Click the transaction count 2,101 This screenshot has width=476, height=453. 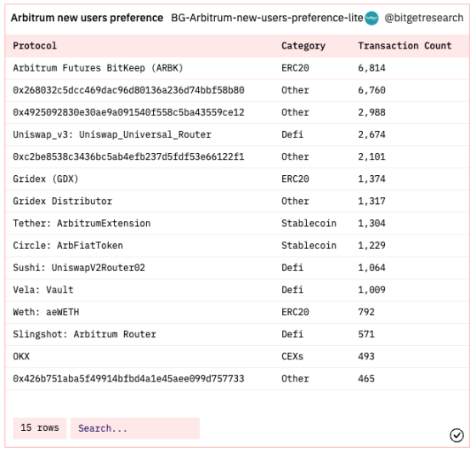(x=371, y=156)
